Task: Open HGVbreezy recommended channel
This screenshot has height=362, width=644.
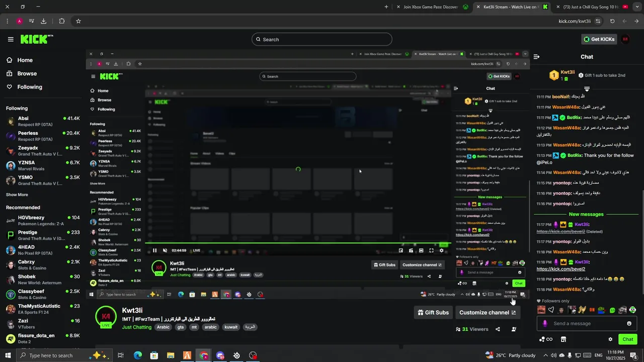Action: click(43, 220)
